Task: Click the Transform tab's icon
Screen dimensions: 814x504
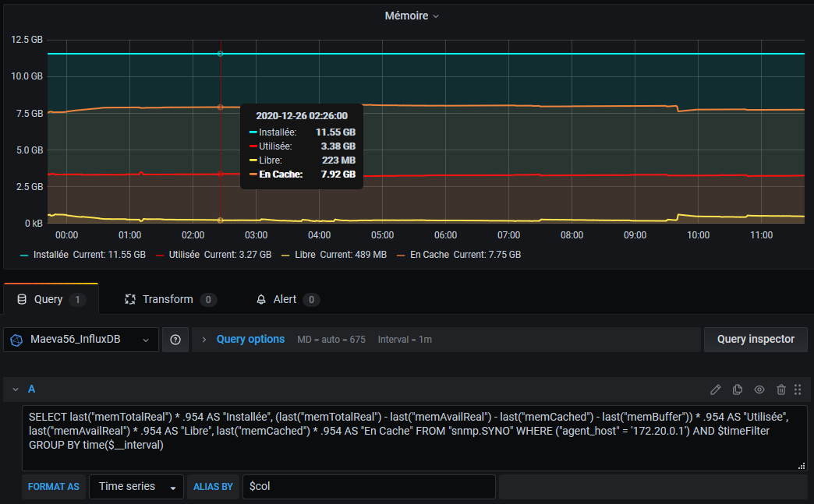Action: [x=131, y=300]
